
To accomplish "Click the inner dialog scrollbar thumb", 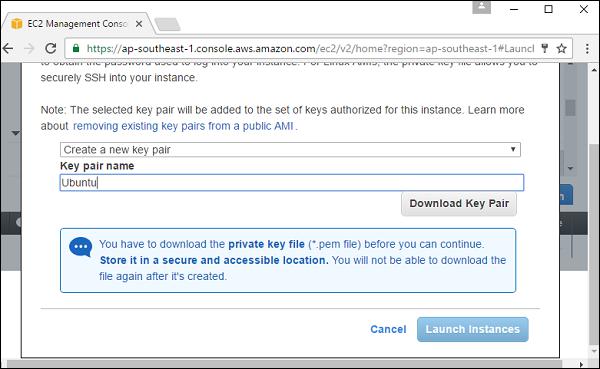I will (571, 108).
